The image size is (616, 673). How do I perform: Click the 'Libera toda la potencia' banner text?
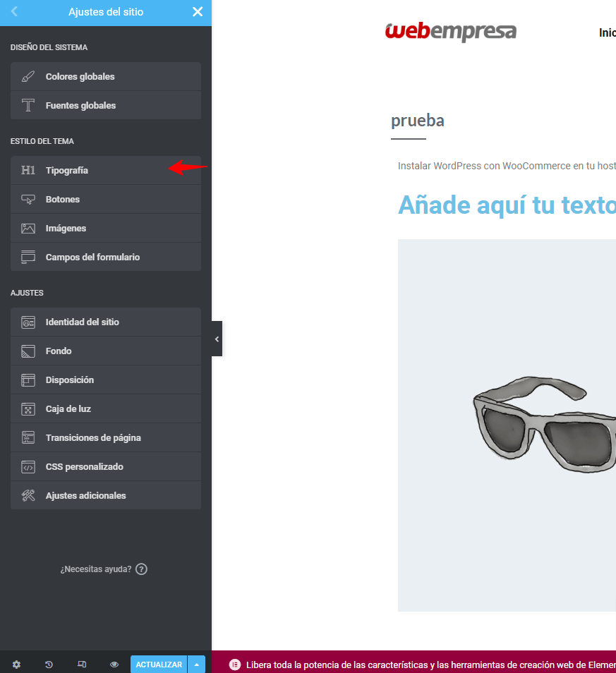point(431,665)
